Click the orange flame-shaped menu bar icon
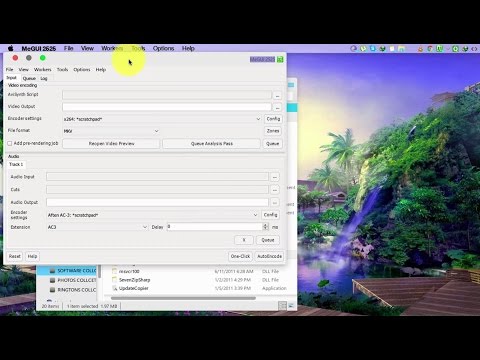Screen dimensions: 480x360 (x=420, y=49)
